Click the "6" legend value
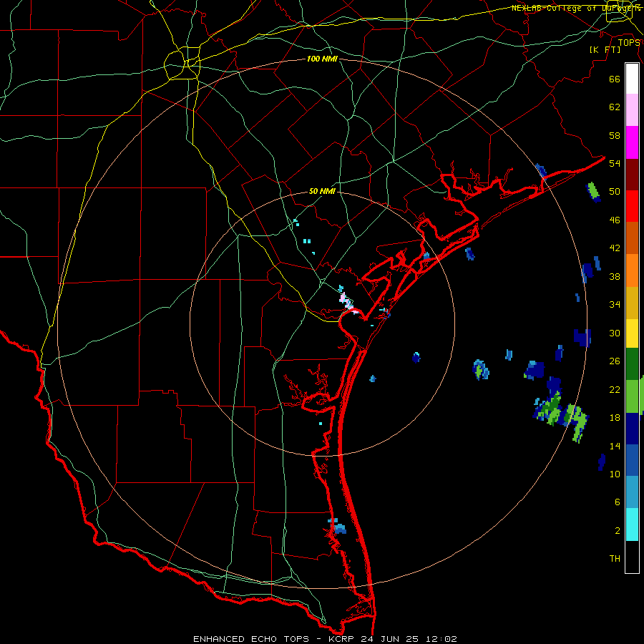 pos(618,502)
